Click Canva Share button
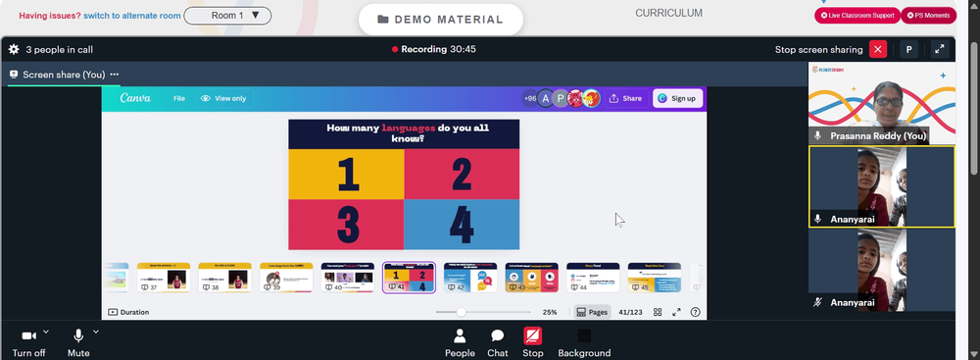Viewport: 980px width, 360px height. 625,98
